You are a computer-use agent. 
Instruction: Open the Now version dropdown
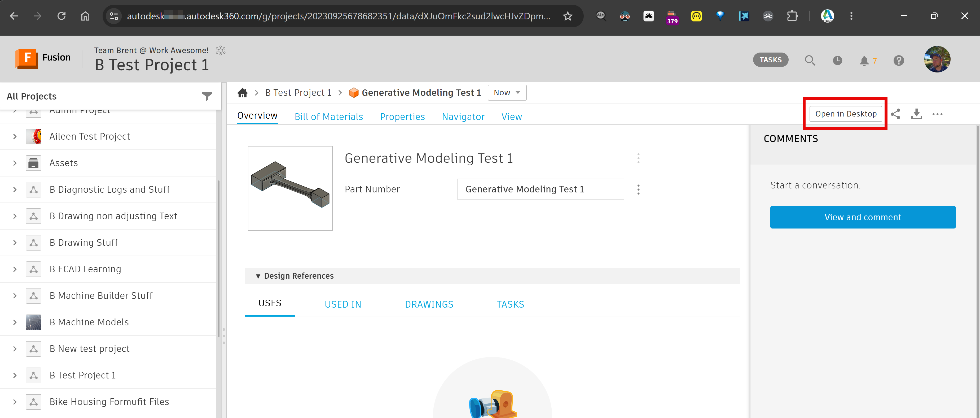507,93
